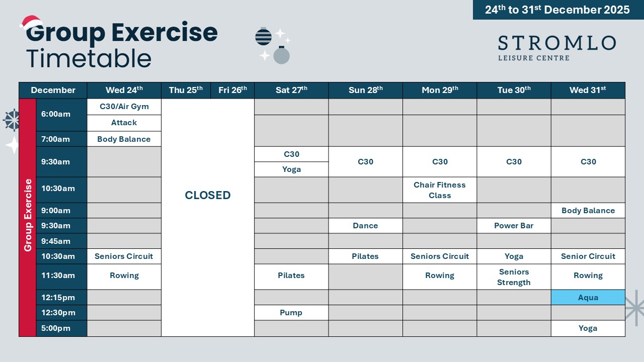Open the Chair Fitness Class on Monday
The width and height of the screenshot is (644, 362).
pyautogui.click(x=440, y=190)
